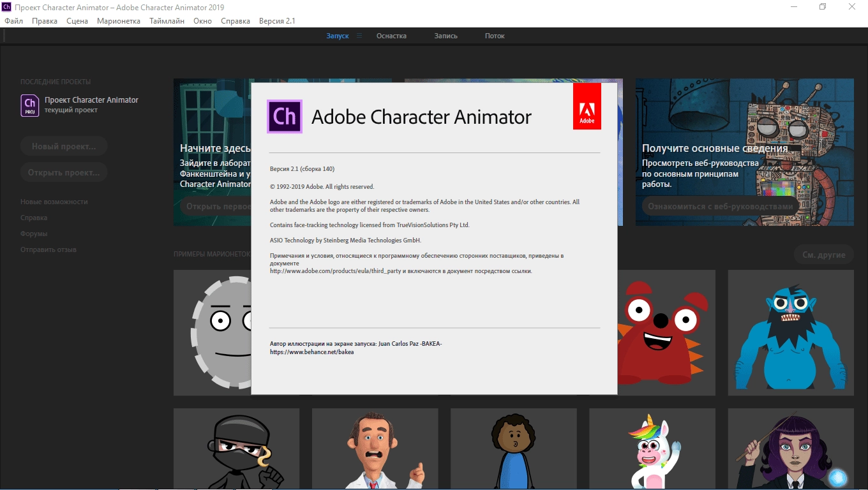Click the glowing blue orb icon at bottom right
This screenshot has width=868, height=490.
(x=838, y=478)
